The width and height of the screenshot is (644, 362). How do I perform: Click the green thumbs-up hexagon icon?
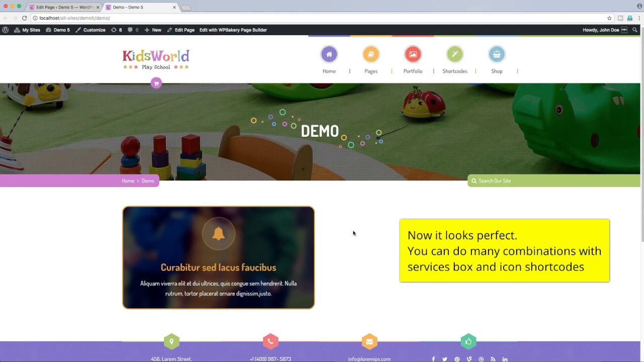coord(468,341)
